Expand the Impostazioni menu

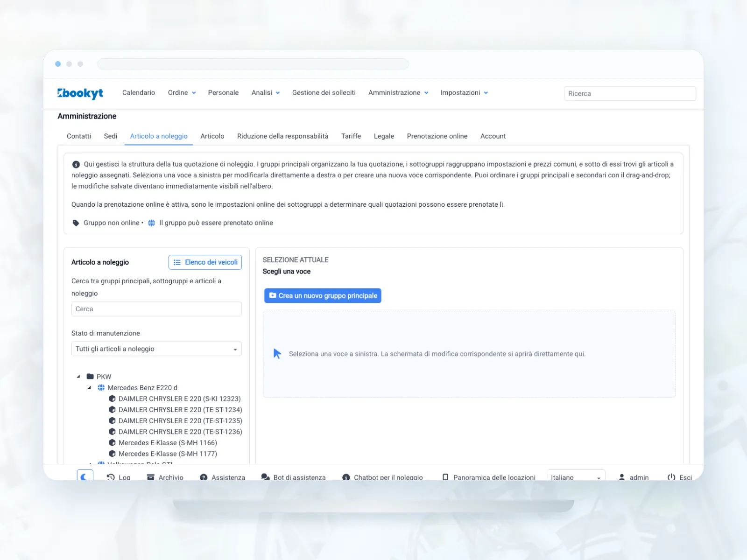point(464,93)
